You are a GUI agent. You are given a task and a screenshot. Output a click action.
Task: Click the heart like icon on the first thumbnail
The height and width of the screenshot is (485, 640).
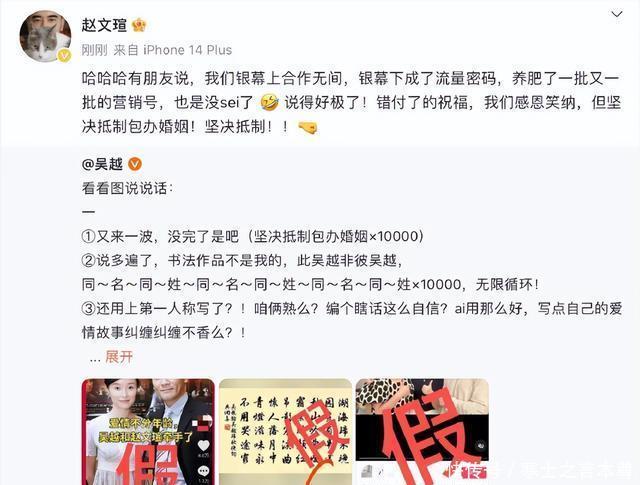pyautogui.click(x=203, y=446)
